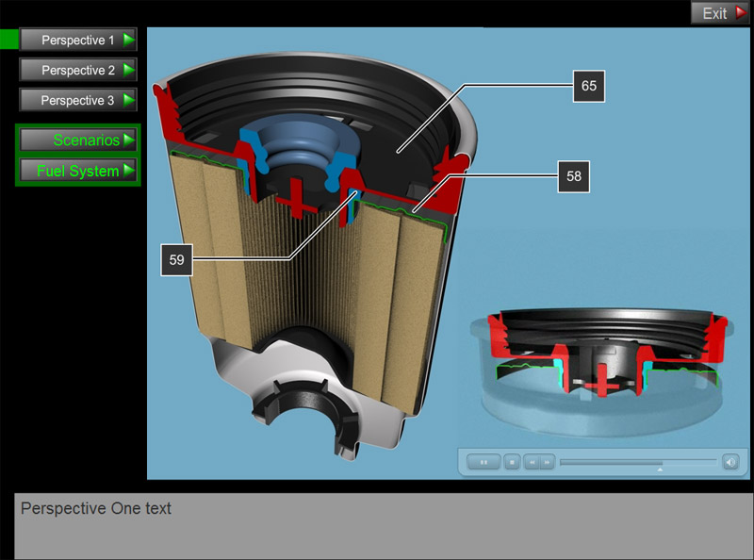Click the Perspective One text description area

point(384,526)
